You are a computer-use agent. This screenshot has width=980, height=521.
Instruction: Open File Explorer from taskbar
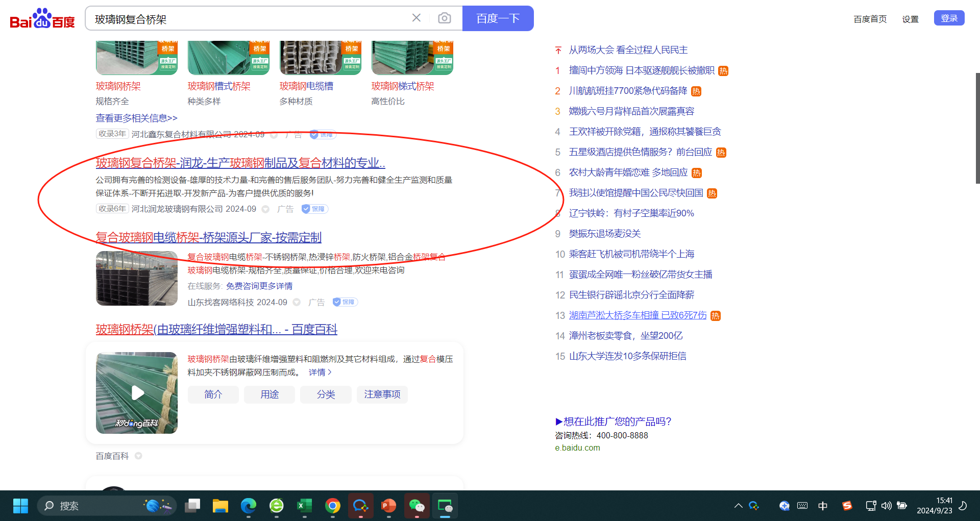(x=220, y=506)
